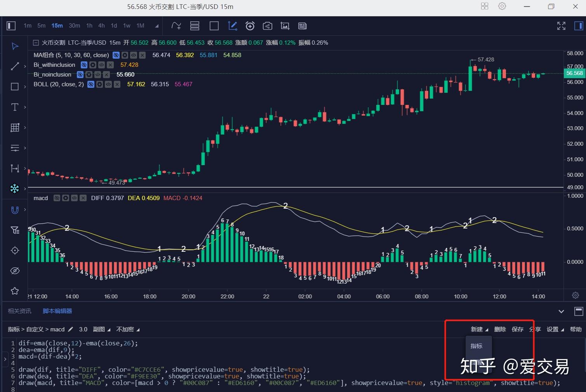The width and height of the screenshot is (586, 392).
Task: Enter fullscreen chart mode
Action: [x=561, y=26]
